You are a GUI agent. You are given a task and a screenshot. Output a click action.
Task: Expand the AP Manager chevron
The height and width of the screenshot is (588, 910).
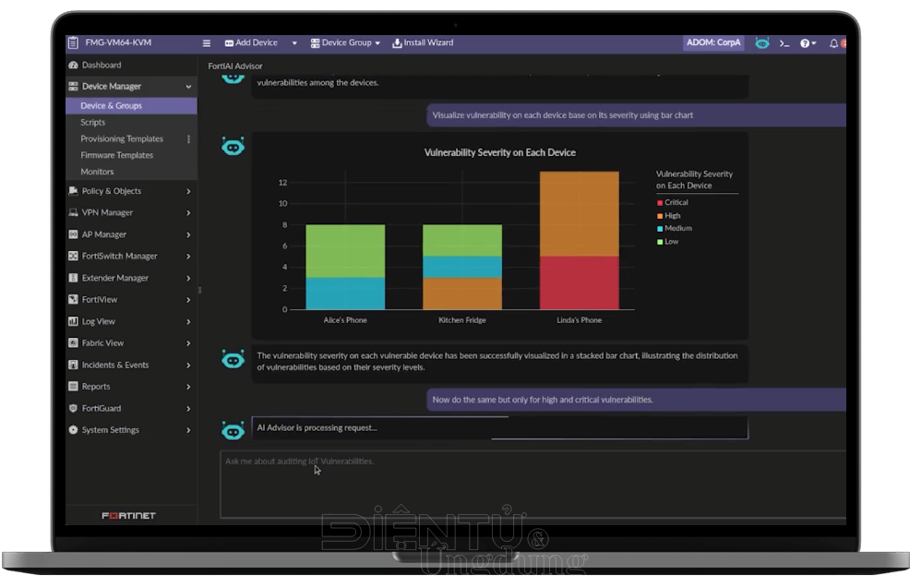(188, 234)
